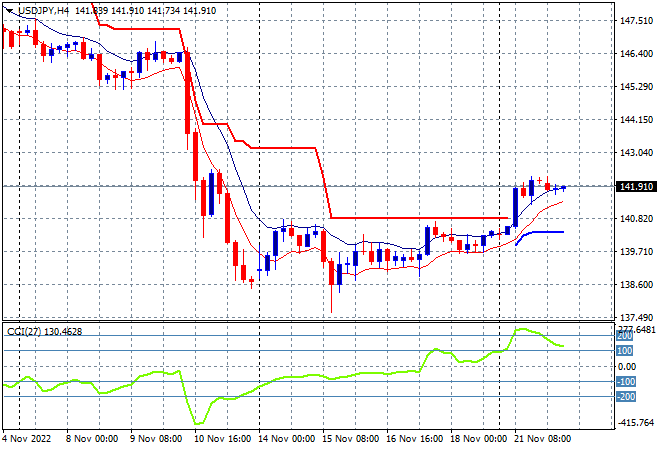Click the 16 Nov 16:00 time label

414,439
